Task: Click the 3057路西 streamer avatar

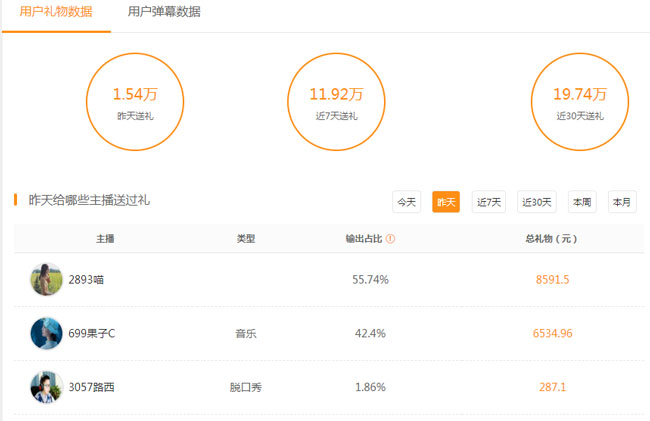Action: click(x=46, y=387)
